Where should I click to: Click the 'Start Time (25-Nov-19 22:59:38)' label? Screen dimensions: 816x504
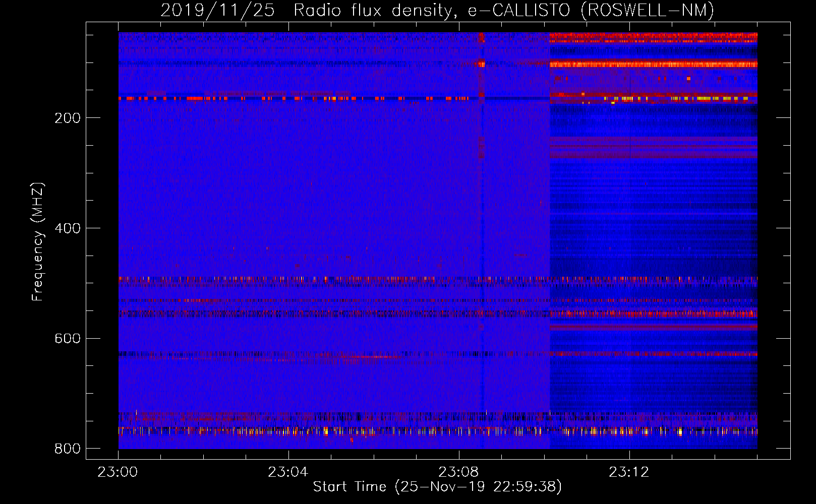437,486
